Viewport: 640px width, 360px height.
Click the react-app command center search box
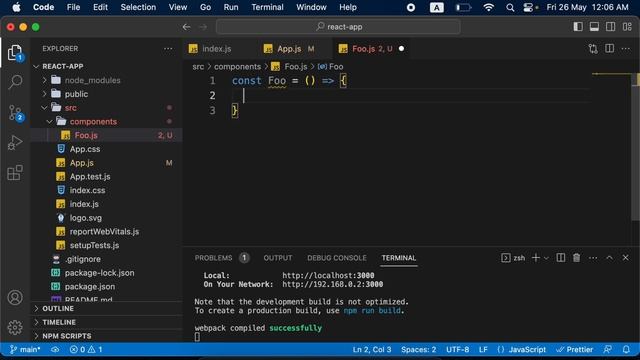click(x=338, y=27)
